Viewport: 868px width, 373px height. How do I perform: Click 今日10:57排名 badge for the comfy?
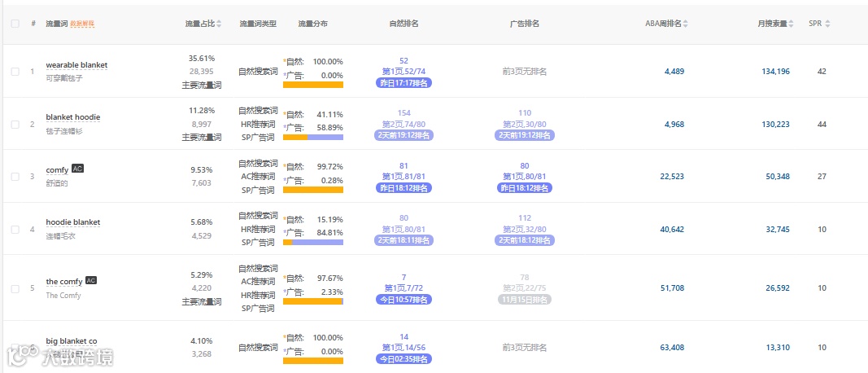(404, 299)
